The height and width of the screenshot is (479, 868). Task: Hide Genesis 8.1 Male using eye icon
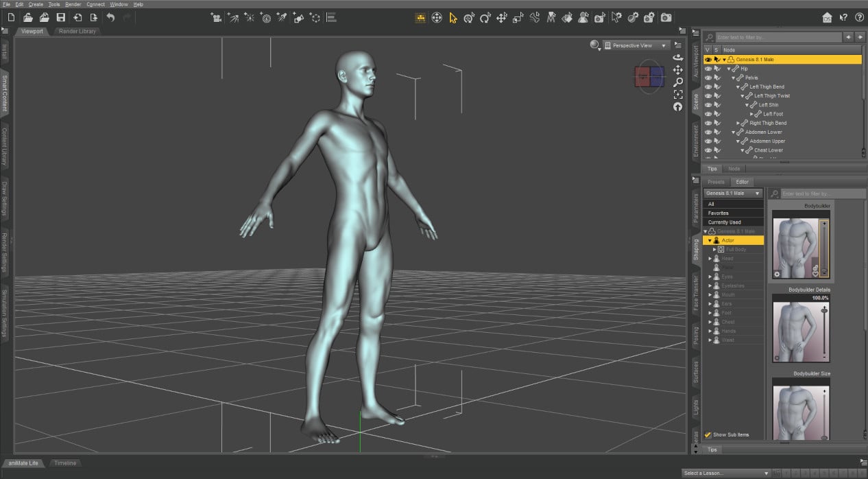pyautogui.click(x=708, y=60)
